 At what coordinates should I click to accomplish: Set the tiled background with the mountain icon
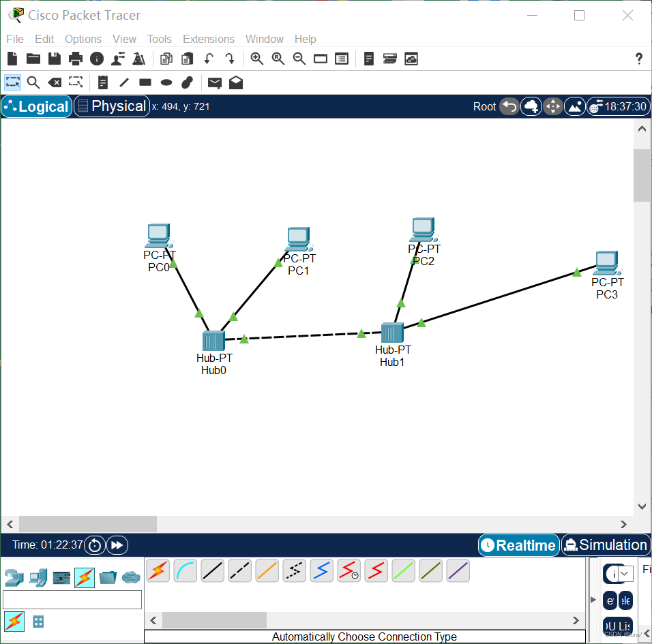(575, 106)
